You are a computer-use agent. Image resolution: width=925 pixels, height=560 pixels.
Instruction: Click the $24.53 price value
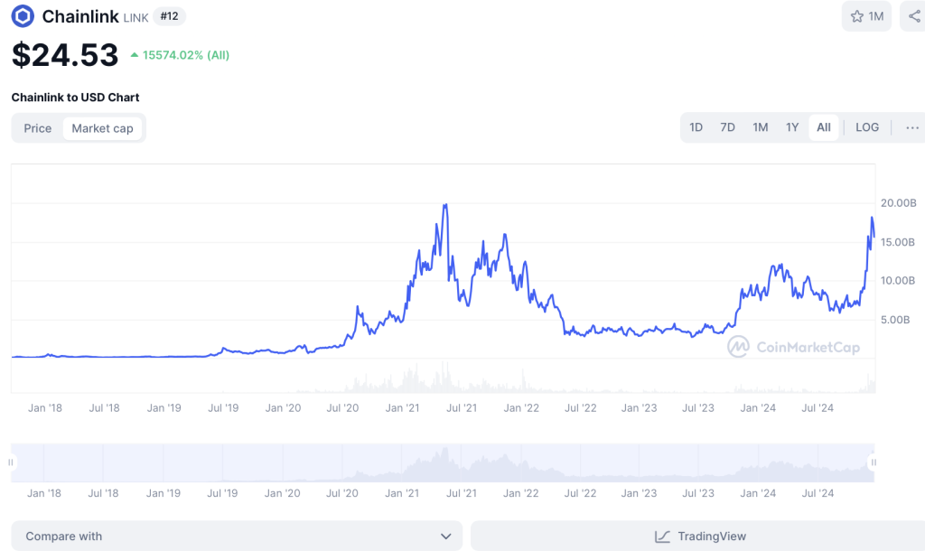65,55
